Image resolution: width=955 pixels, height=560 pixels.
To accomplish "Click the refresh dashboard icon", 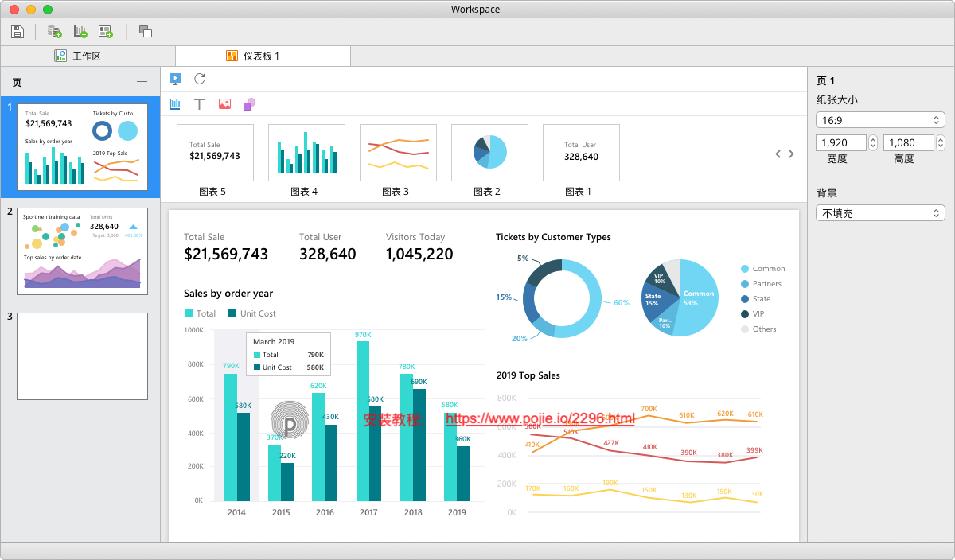I will pos(200,79).
